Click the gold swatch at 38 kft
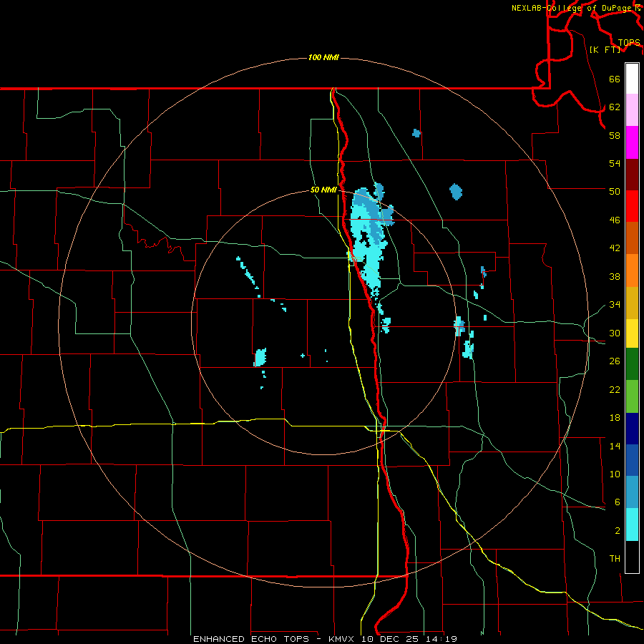 click(x=632, y=303)
